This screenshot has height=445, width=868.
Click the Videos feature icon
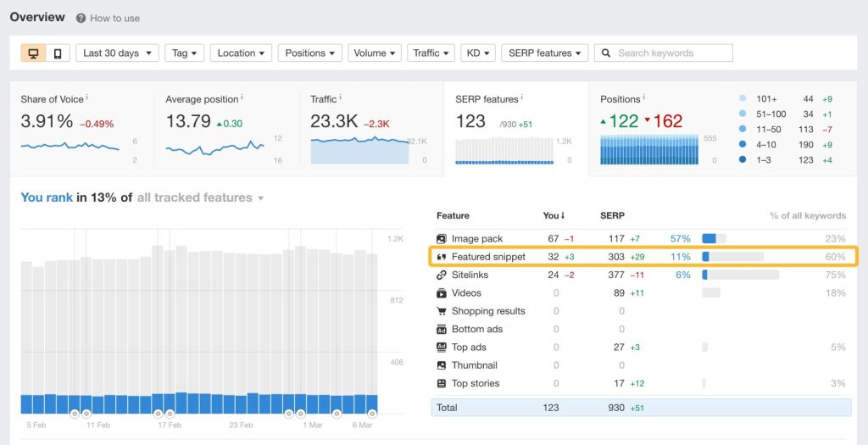(x=442, y=293)
